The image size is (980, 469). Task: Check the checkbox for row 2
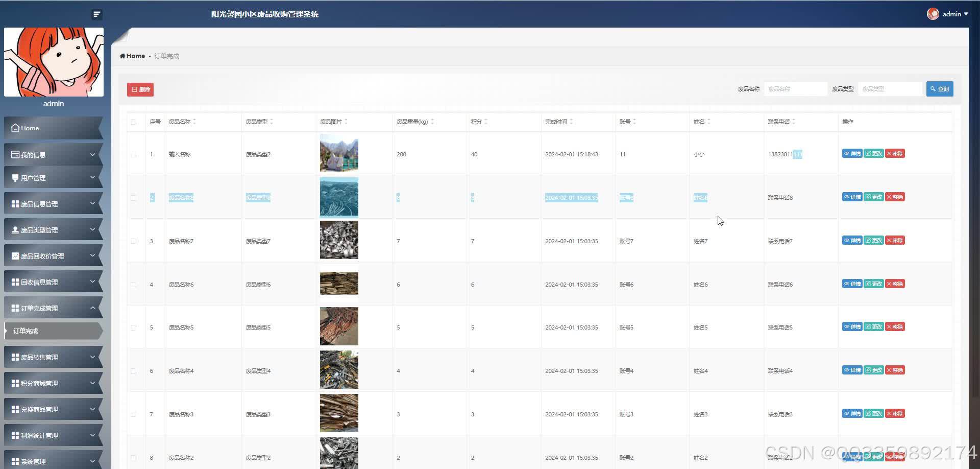(x=134, y=198)
